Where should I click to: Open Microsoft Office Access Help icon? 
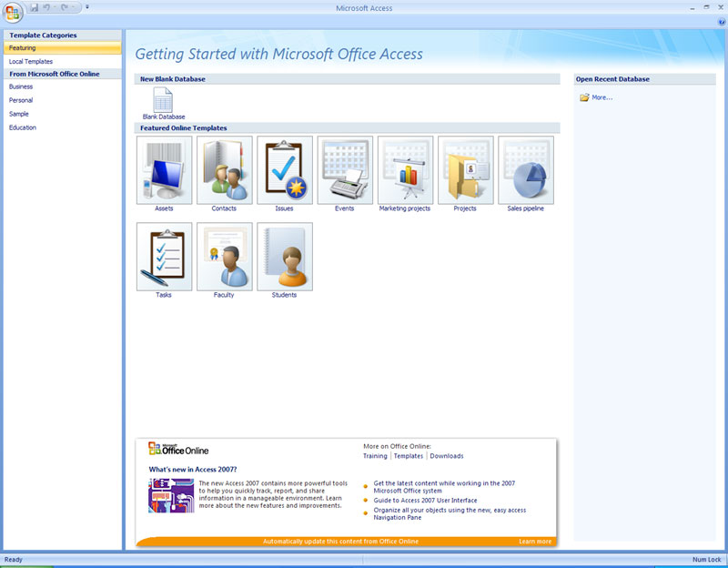pyautogui.click(x=722, y=22)
